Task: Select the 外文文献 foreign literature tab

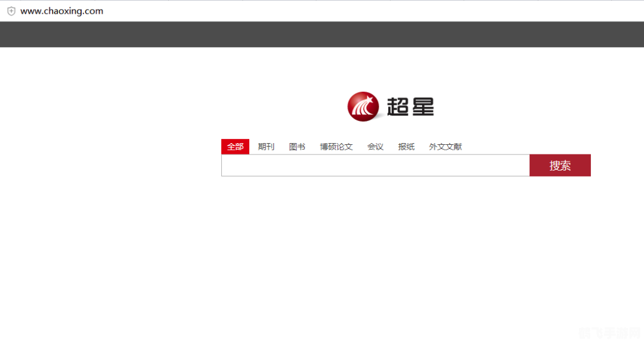Action: click(x=445, y=146)
